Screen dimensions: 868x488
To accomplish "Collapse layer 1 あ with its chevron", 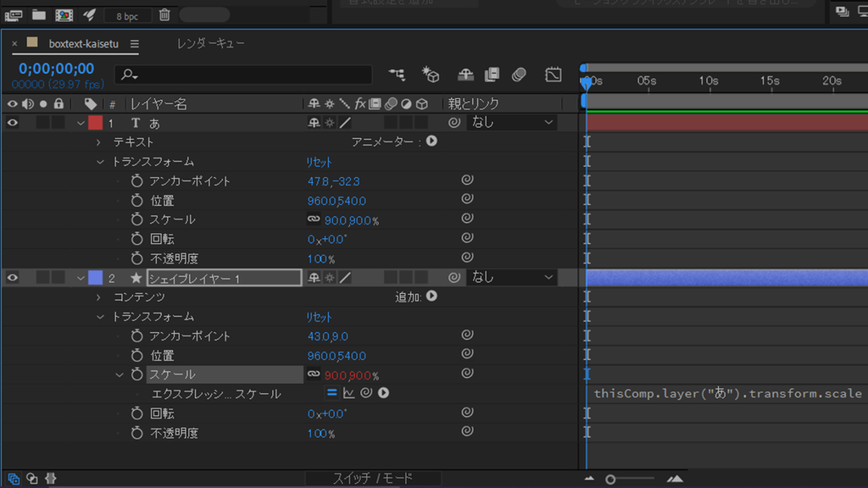I will pos(81,123).
